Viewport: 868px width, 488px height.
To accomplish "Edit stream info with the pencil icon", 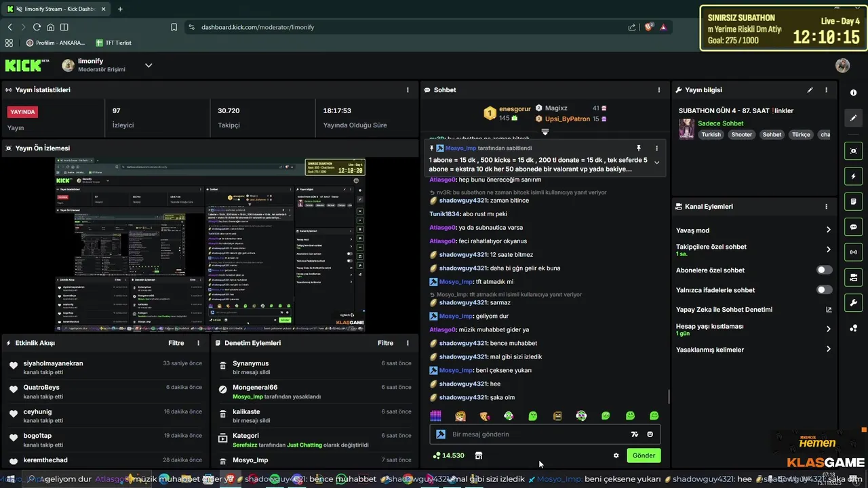I will pyautogui.click(x=810, y=89).
